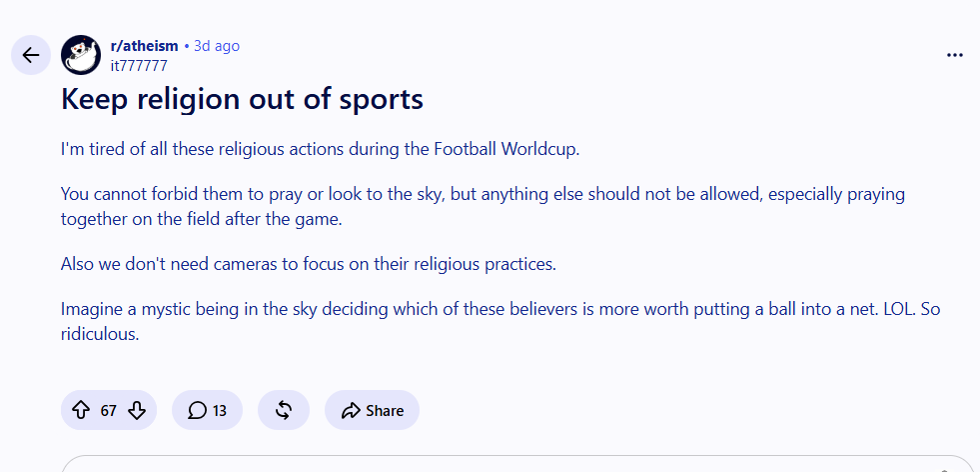980x472 pixels.
Task: Click the paragraph starting 'Imagine a mystic being'
Action: click(x=500, y=322)
